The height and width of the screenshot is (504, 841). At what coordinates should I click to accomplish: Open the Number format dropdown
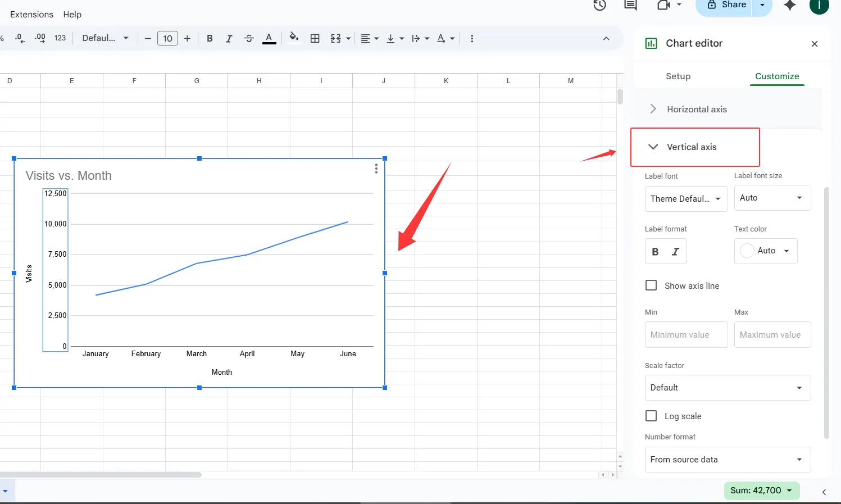[728, 460]
